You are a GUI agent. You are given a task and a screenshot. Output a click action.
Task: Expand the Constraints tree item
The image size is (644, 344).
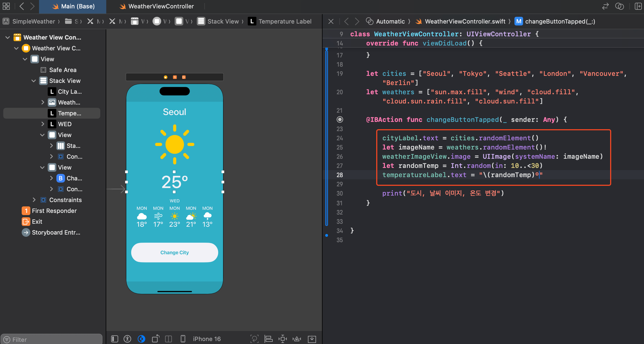(34, 200)
